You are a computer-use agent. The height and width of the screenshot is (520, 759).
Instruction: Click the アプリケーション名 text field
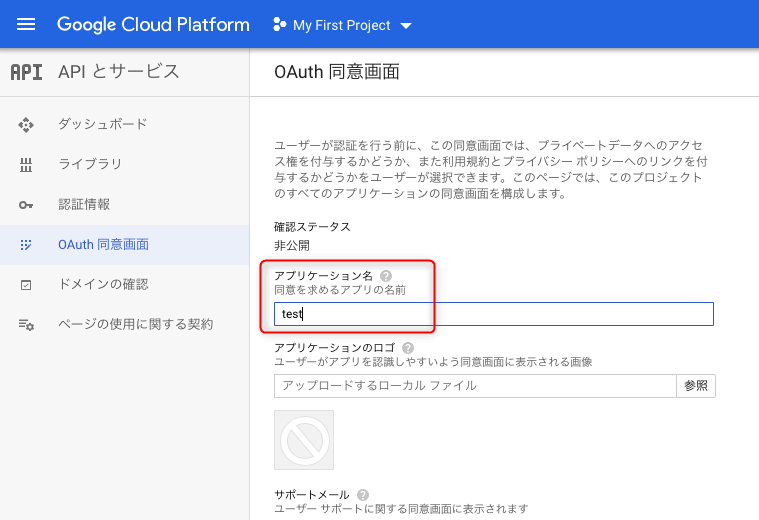coord(494,314)
